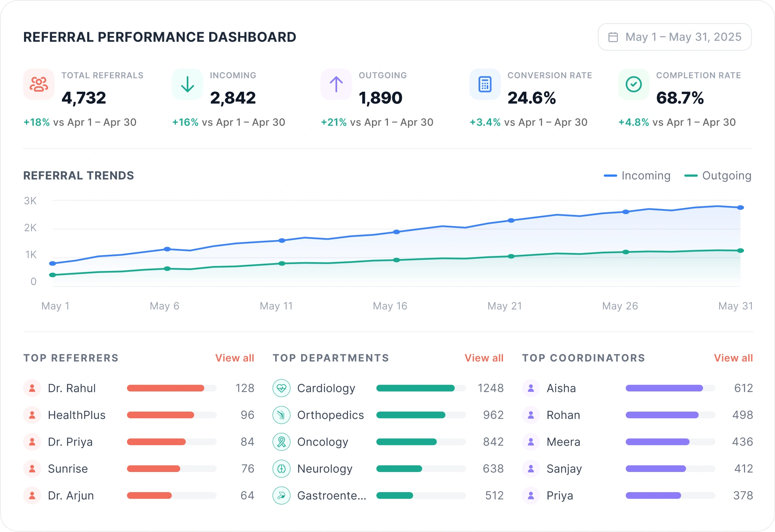The height and width of the screenshot is (532, 775).
Task: Click Sunrise avatar icon
Action: [x=33, y=469]
